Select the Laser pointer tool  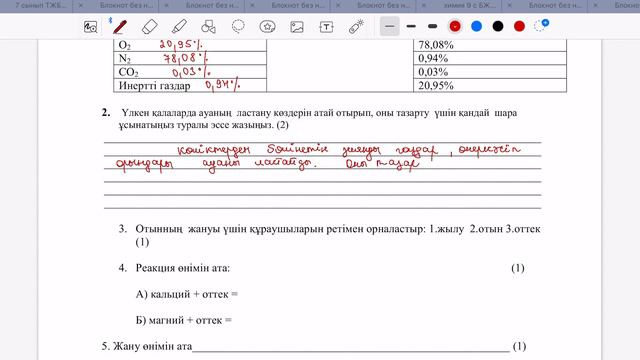point(356,27)
